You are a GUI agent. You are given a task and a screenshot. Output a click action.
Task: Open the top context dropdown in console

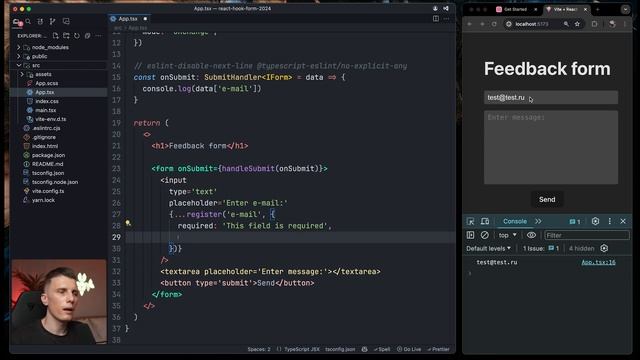507,235
